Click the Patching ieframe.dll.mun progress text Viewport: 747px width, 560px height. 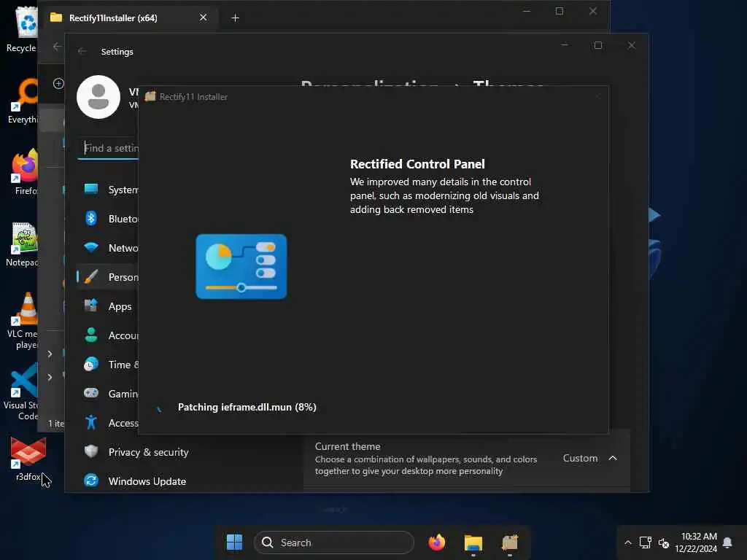coord(247,407)
